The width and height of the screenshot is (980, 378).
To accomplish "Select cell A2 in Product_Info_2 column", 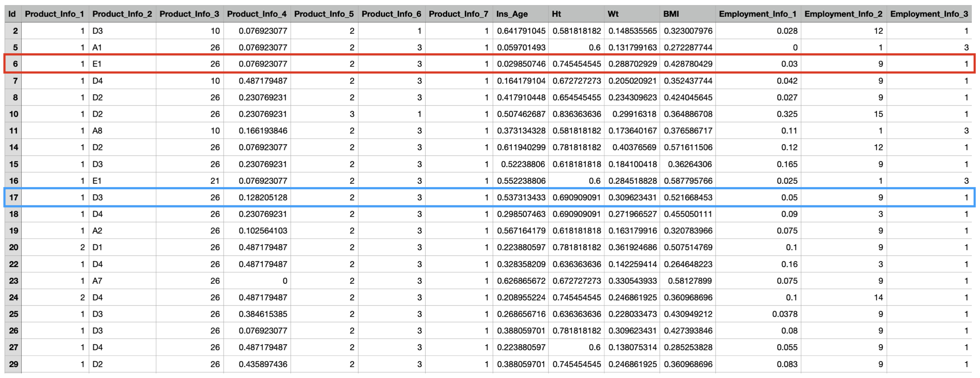I will coord(123,231).
